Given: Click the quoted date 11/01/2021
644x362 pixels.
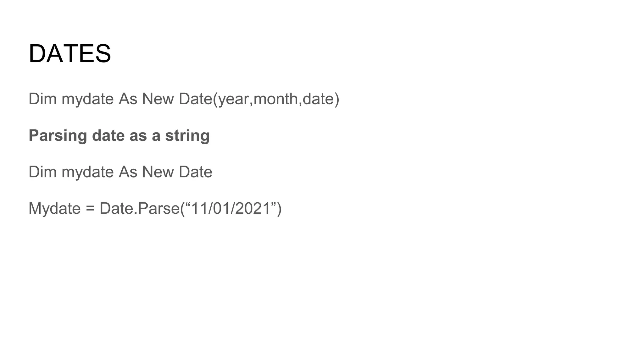Looking at the screenshot, I should (x=231, y=208).
